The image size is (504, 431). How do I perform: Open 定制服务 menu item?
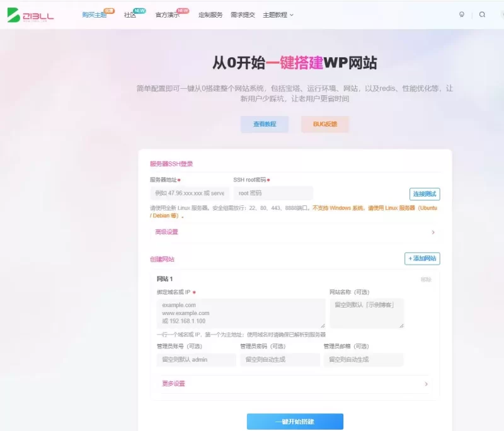coord(210,14)
